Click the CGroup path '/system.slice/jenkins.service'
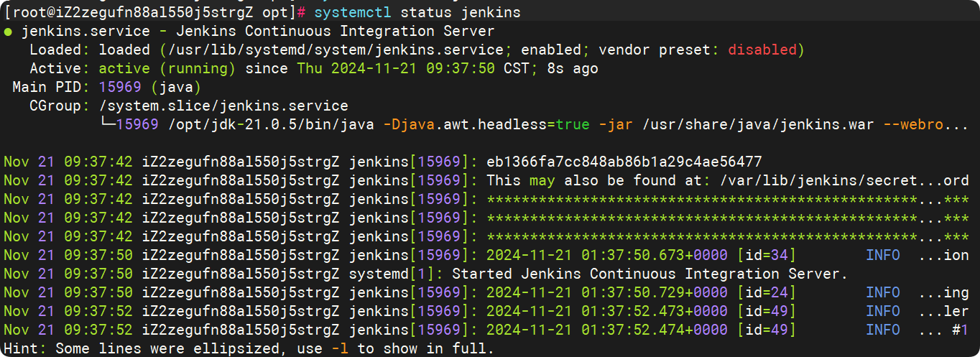Screen dimensions: 980x357 coord(223,106)
